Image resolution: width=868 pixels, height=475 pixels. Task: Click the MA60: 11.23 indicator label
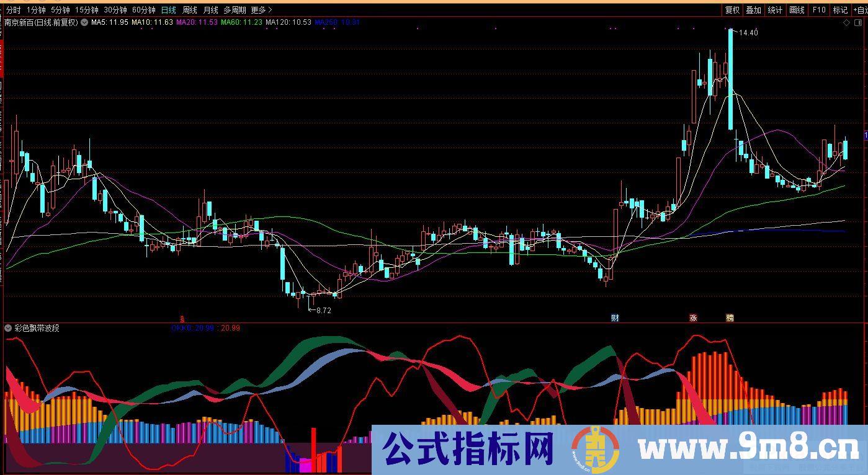[242, 22]
